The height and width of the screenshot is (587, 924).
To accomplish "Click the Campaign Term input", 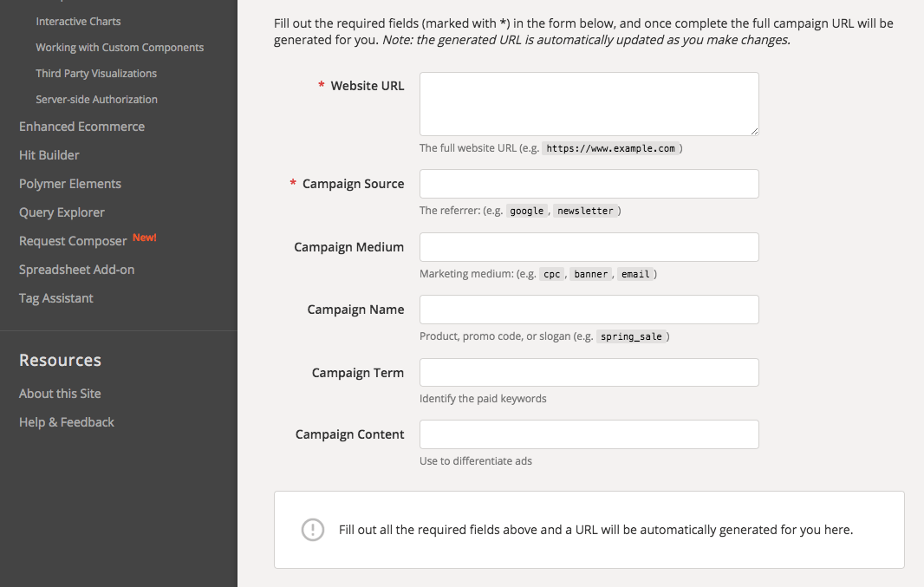I will pyautogui.click(x=589, y=372).
